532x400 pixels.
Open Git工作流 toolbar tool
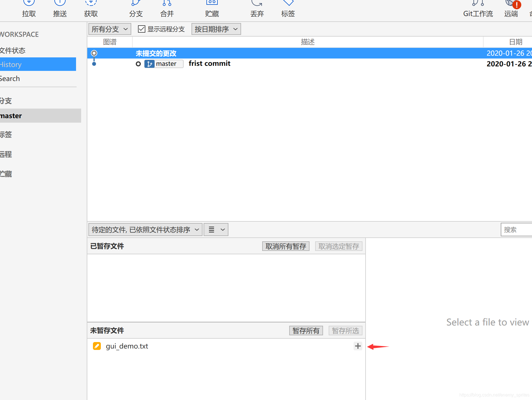click(478, 8)
